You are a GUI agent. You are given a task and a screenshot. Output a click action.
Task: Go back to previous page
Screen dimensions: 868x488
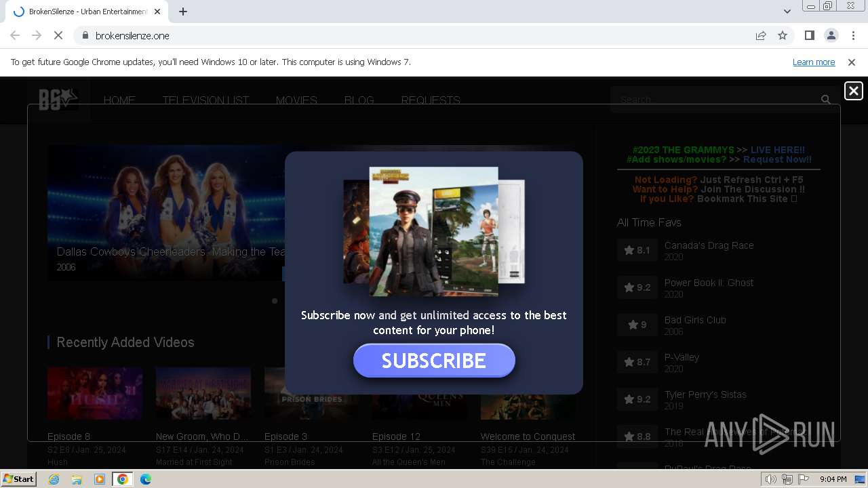click(x=15, y=35)
